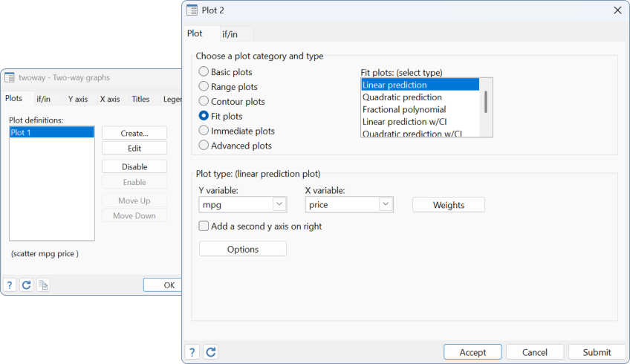Click the Options button
630x364 pixels.
(x=242, y=250)
